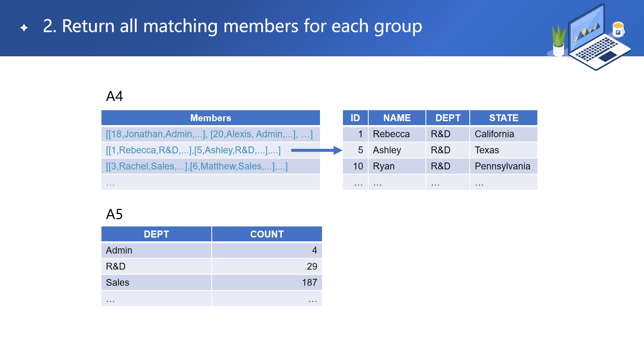Click the slide title 'Return all matching members'
Screen dimensions: 644x362
tap(232, 27)
